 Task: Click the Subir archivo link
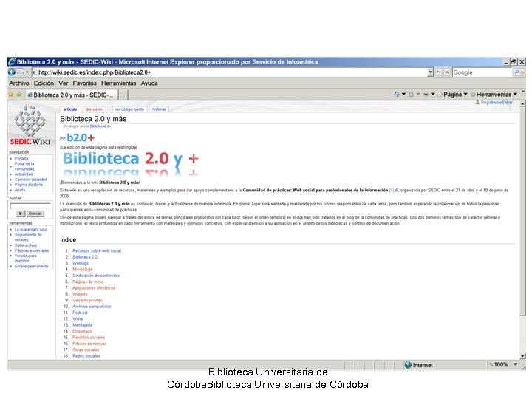26,245
